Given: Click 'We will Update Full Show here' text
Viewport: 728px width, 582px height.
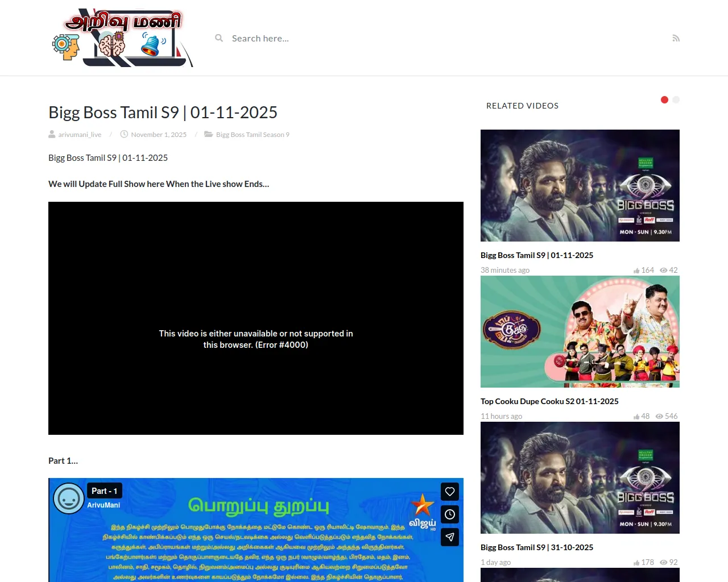Looking at the screenshot, I should [x=159, y=184].
